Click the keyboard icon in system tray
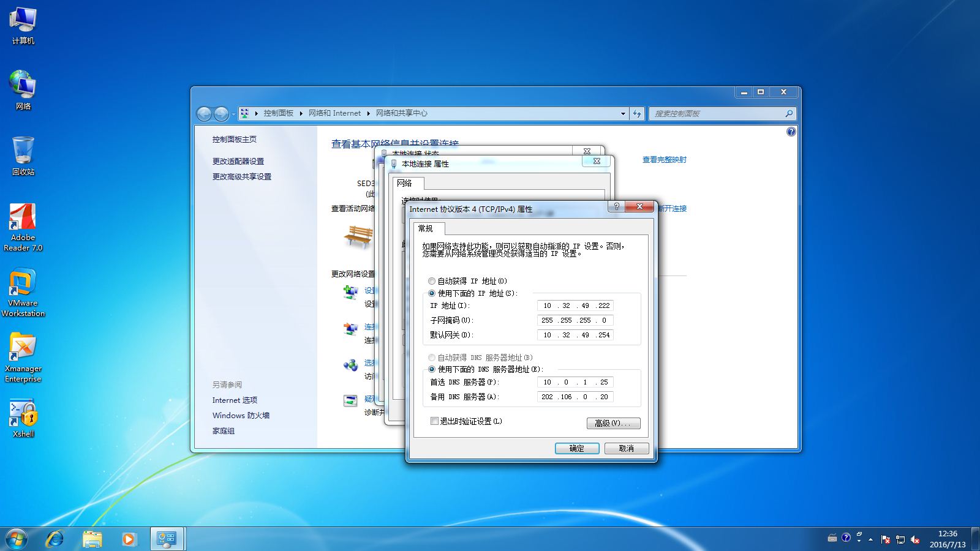This screenshot has height=551, width=980. (x=832, y=538)
